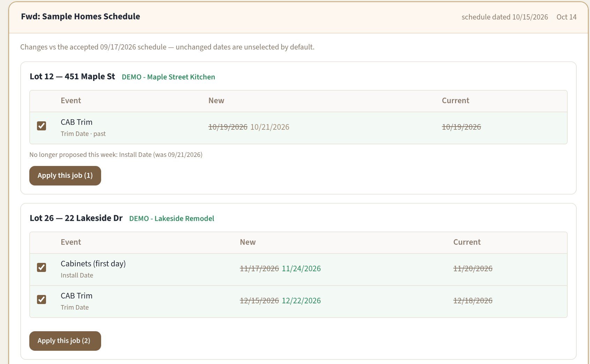Click the new date 12/22/2026
This screenshot has width=590, height=364.
[301, 301]
